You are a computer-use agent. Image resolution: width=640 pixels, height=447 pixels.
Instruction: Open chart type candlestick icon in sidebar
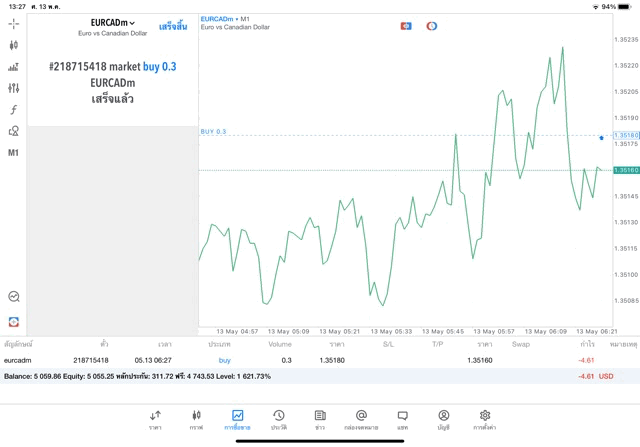[13, 45]
